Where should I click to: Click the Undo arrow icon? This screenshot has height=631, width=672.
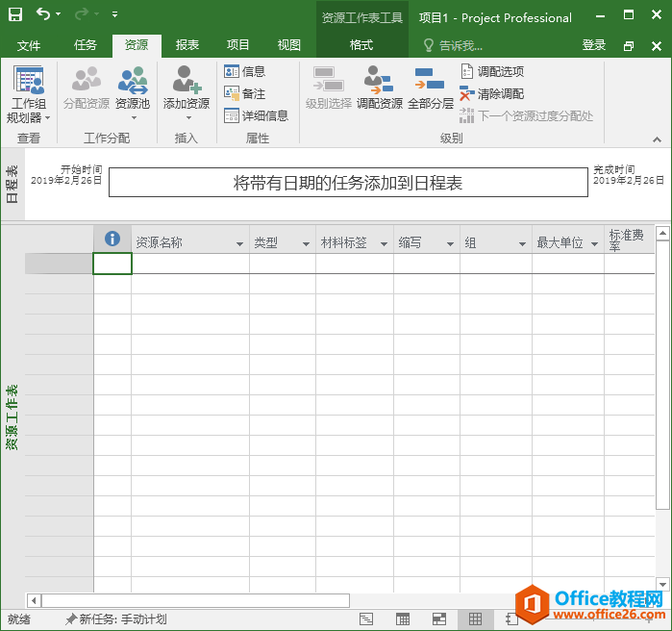[43, 14]
